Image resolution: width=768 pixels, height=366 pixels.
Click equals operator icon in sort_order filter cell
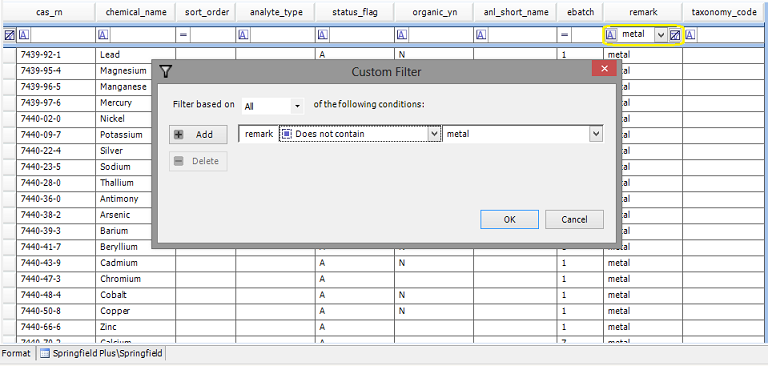coord(183,35)
